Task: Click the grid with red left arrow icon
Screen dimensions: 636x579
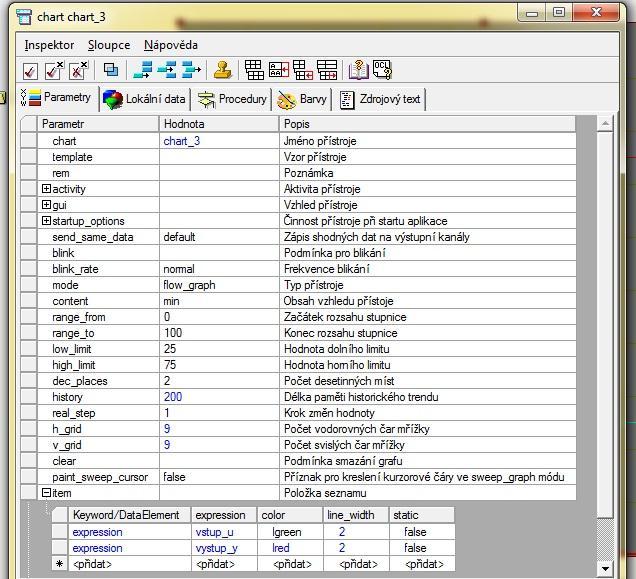Action: [303, 70]
